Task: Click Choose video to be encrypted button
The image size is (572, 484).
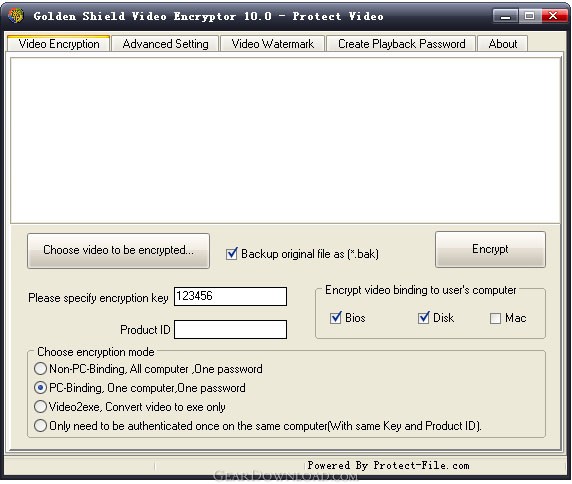Action: tap(118, 251)
